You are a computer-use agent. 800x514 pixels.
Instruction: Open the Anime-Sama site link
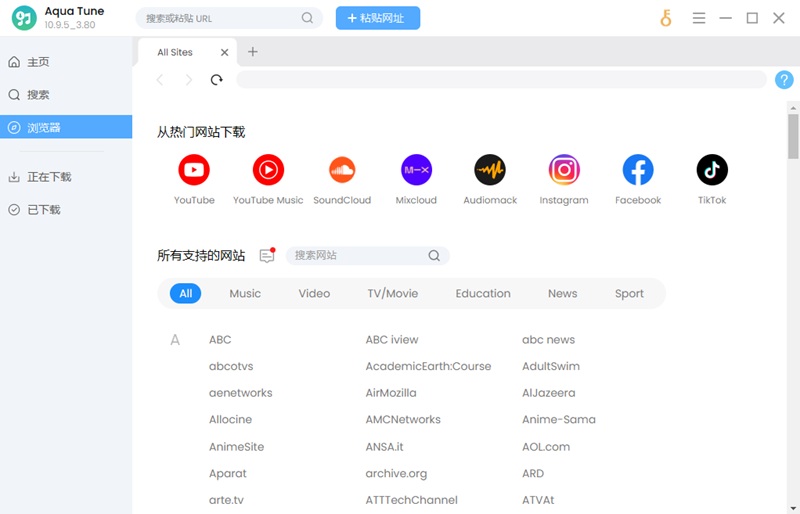pyautogui.click(x=559, y=419)
